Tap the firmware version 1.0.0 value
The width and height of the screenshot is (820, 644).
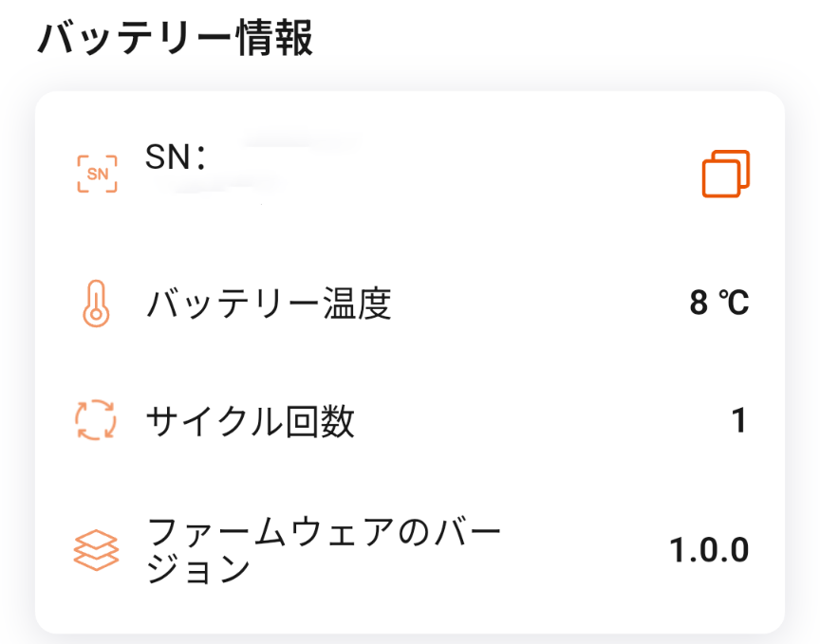pos(710,550)
